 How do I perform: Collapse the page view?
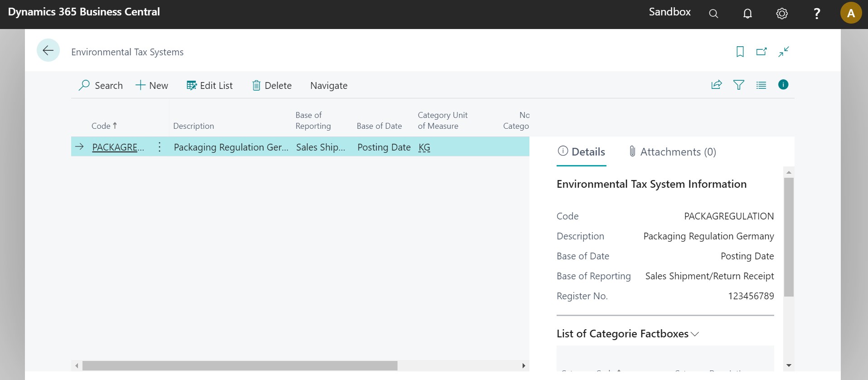783,52
